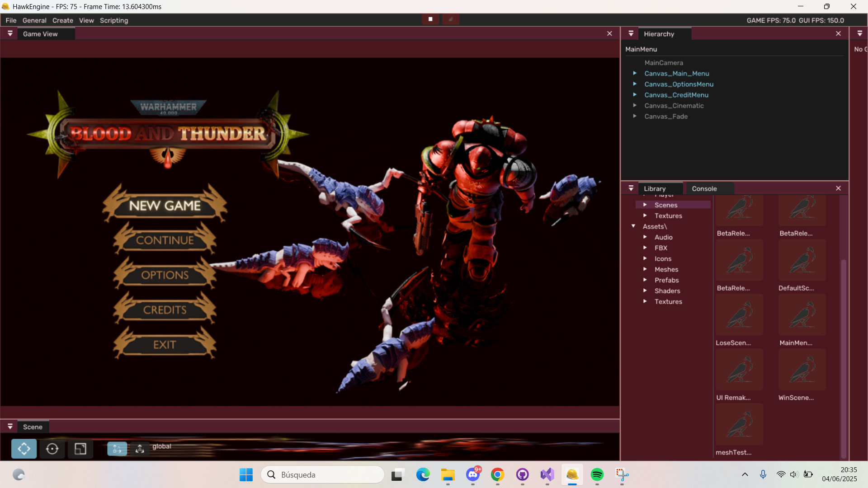Open the Library panel options menu
Image resolution: width=868 pixels, height=488 pixels.
631,188
